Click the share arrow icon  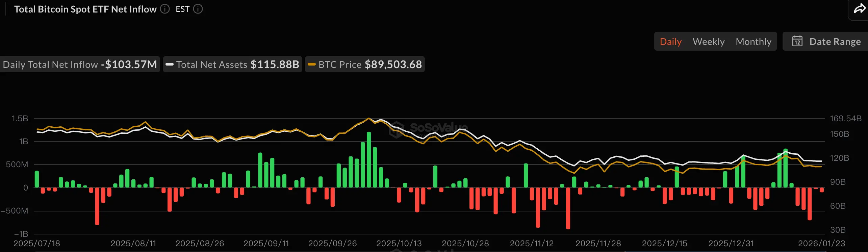860,9
